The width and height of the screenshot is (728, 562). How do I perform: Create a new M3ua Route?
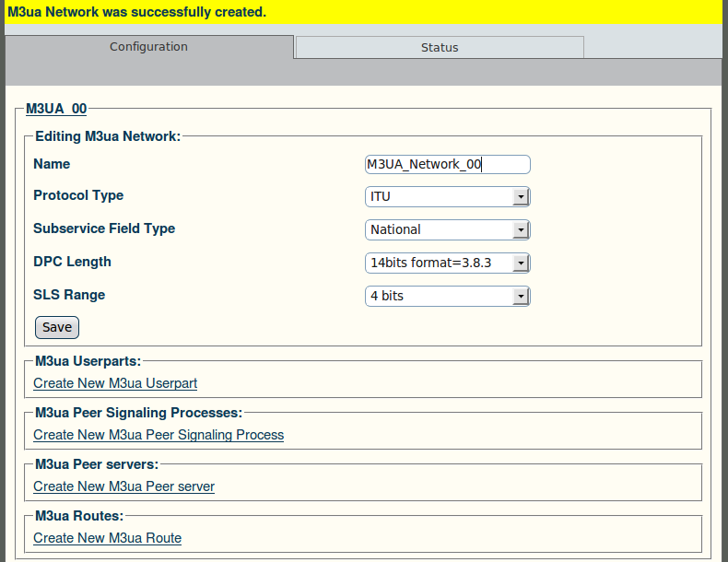pos(107,538)
